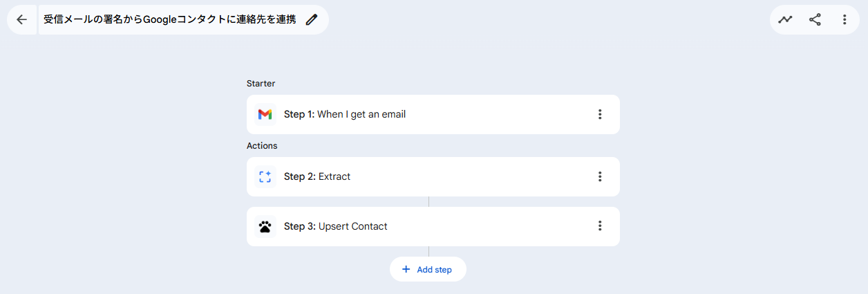Image resolution: width=868 pixels, height=294 pixels.
Task: Click the Gmail icon on Step 1
Action: click(265, 114)
